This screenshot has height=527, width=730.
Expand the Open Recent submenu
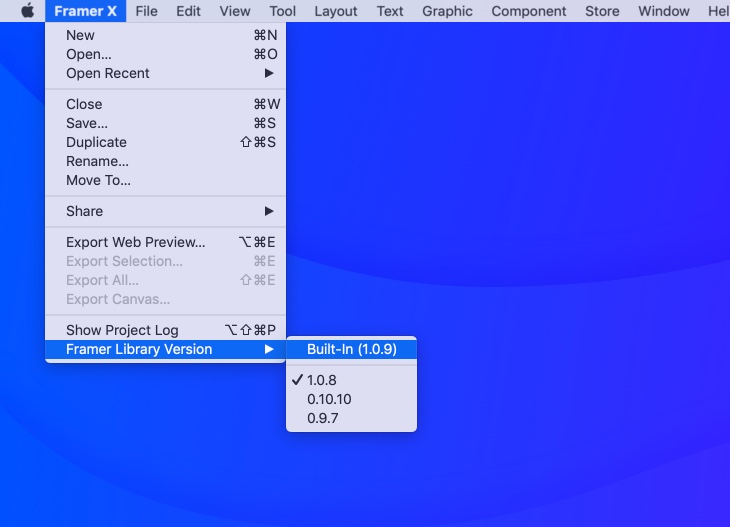(x=166, y=73)
